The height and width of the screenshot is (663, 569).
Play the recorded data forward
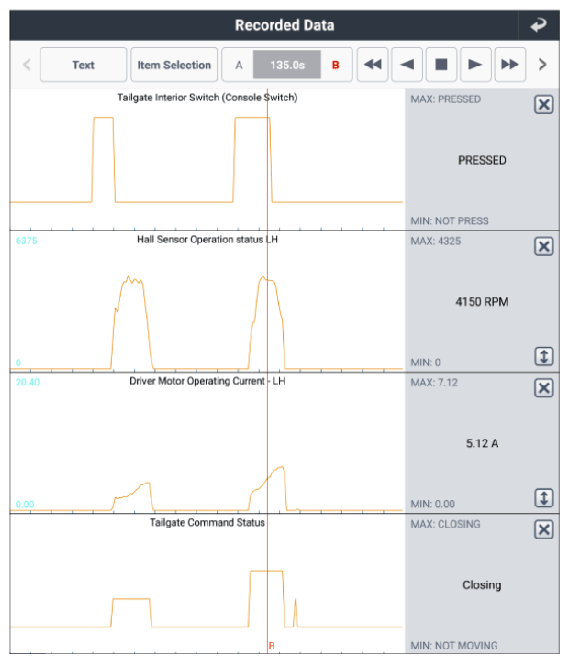click(x=476, y=65)
